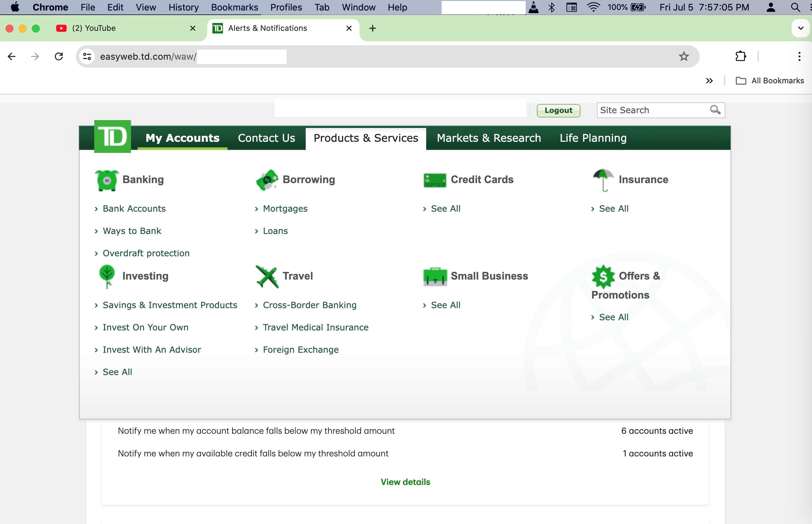Click the Small Business briefcase icon
Image resolution: width=812 pixels, height=524 pixels.
[434, 276]
